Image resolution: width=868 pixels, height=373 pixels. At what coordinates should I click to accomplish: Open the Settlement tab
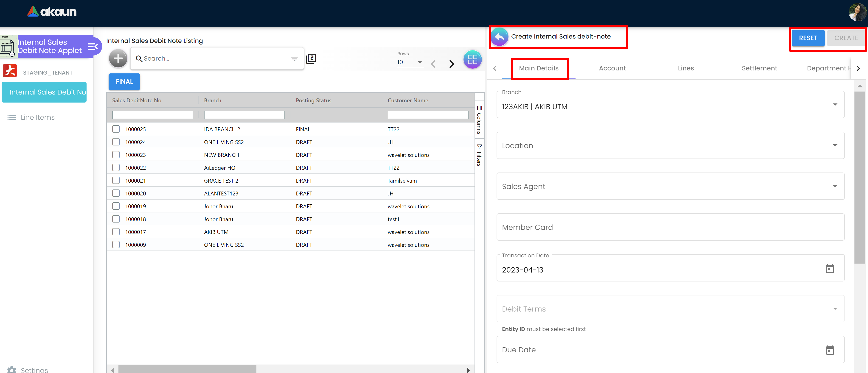pos(759,68)
